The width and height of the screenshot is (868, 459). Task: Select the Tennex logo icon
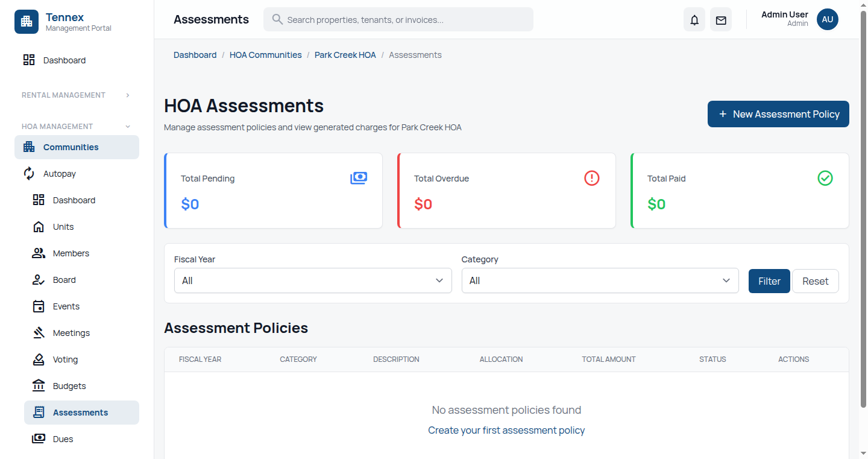(x=26, y=21)
